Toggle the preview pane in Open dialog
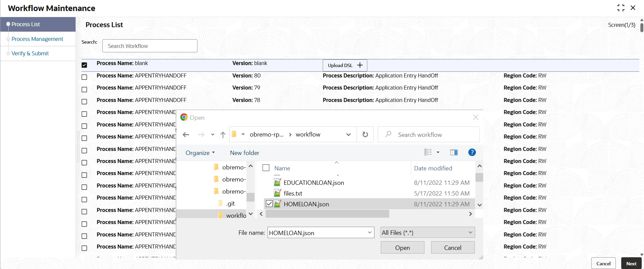Screen dimensions: 644x269 pos(454,153)
